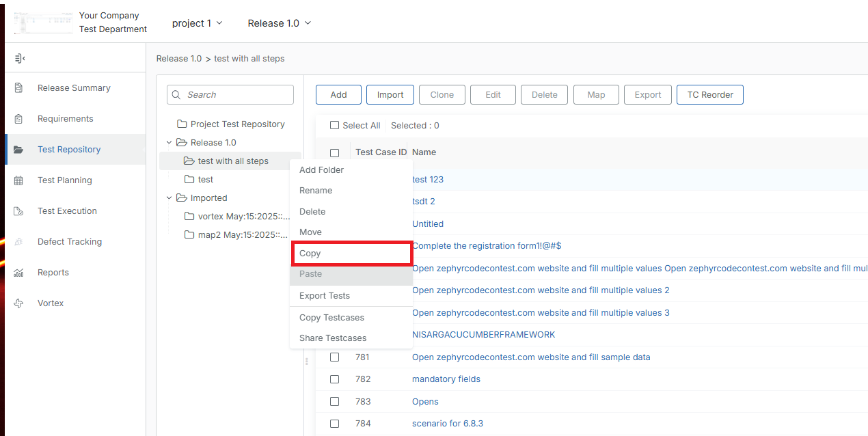Click the Test Execution sidebar icon
Image resolution: width=868 pixels, height=436 pixels.
19,211
